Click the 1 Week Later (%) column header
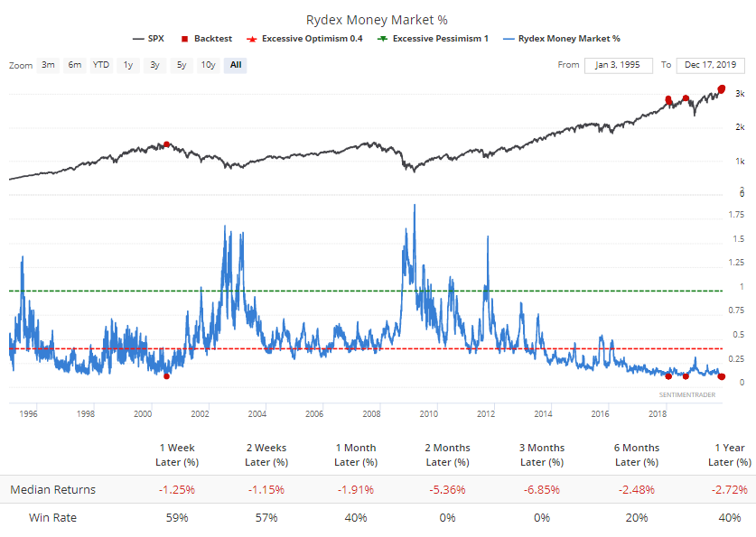Screen dimensions: 756x537 coord(177,455)
